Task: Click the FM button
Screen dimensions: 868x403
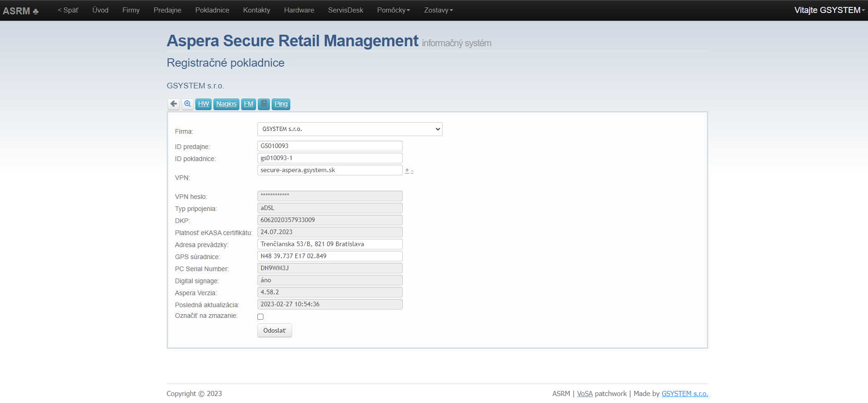Action: pyautogui.click(x=249, y=104)
